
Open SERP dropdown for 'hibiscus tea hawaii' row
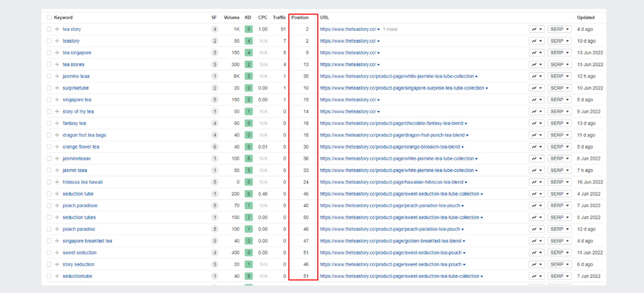pyautogui.click(x=560, y=182)
